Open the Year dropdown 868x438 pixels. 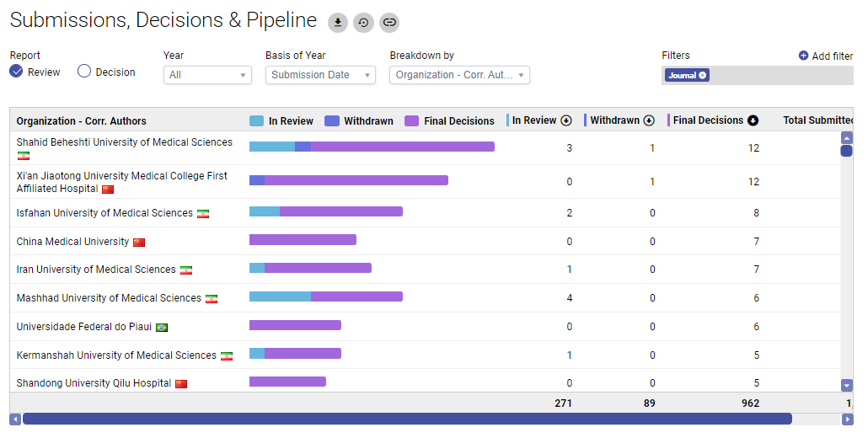(x=207, y=75)
